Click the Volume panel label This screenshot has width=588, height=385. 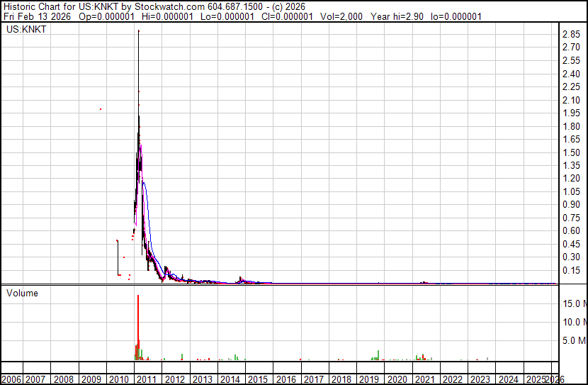[22, 294]
